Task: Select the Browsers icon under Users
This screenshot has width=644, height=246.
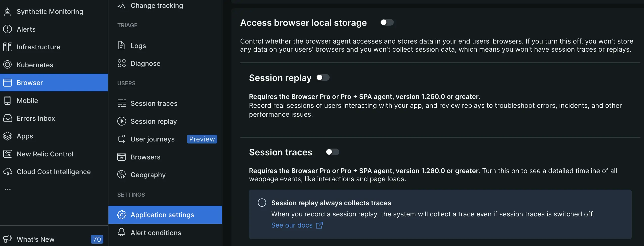Action: click(122, 157)
